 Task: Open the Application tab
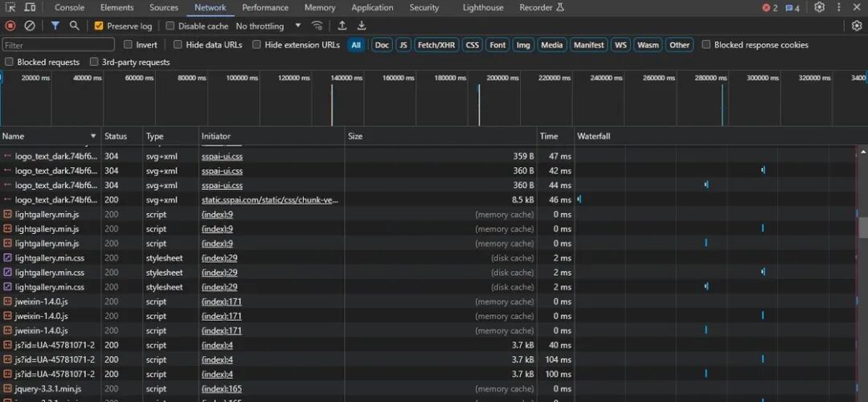point(373,8)
